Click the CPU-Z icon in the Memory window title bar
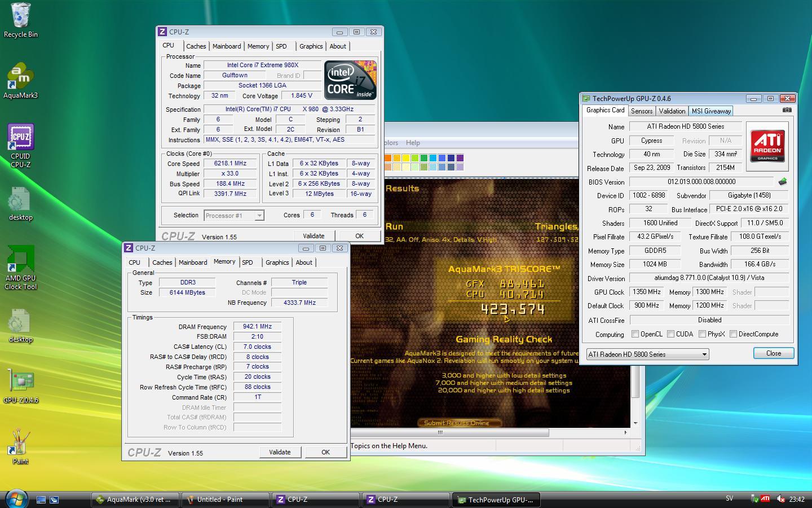This screenshot has height=508, width=812. click(129, 248)
